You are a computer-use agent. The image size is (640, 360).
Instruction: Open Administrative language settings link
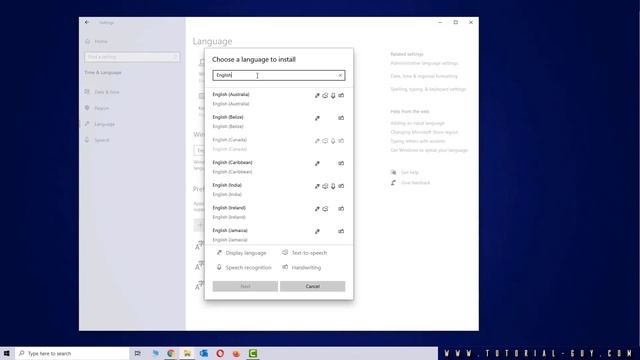424,63
